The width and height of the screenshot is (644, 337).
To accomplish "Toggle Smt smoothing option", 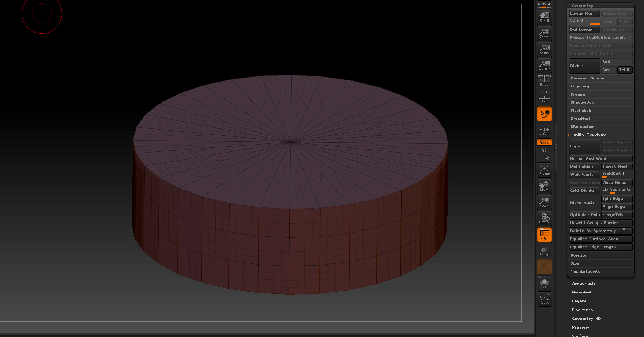I will (617, 62).
